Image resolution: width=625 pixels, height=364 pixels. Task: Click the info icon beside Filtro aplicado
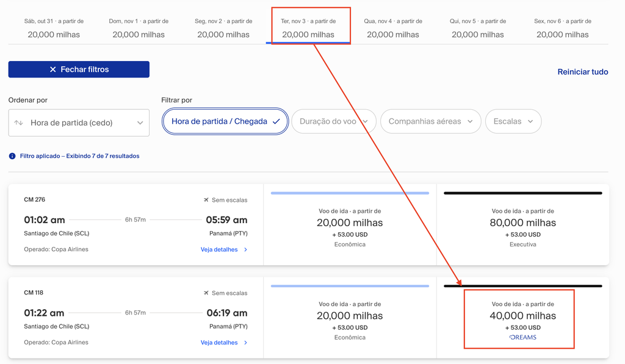tap(12, 156)
